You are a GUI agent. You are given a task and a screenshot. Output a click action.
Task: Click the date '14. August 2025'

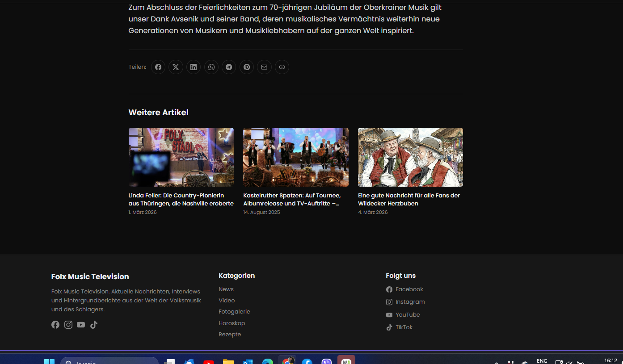pos(261,212)
